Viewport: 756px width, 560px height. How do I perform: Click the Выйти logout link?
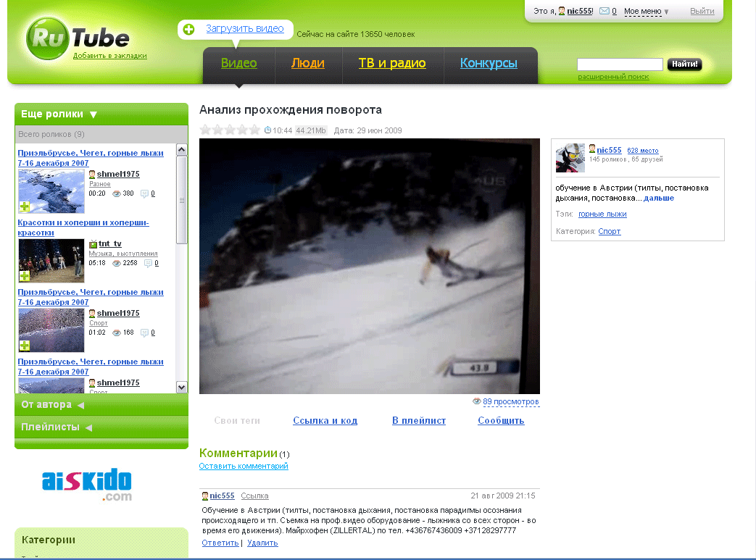point(702,11)
